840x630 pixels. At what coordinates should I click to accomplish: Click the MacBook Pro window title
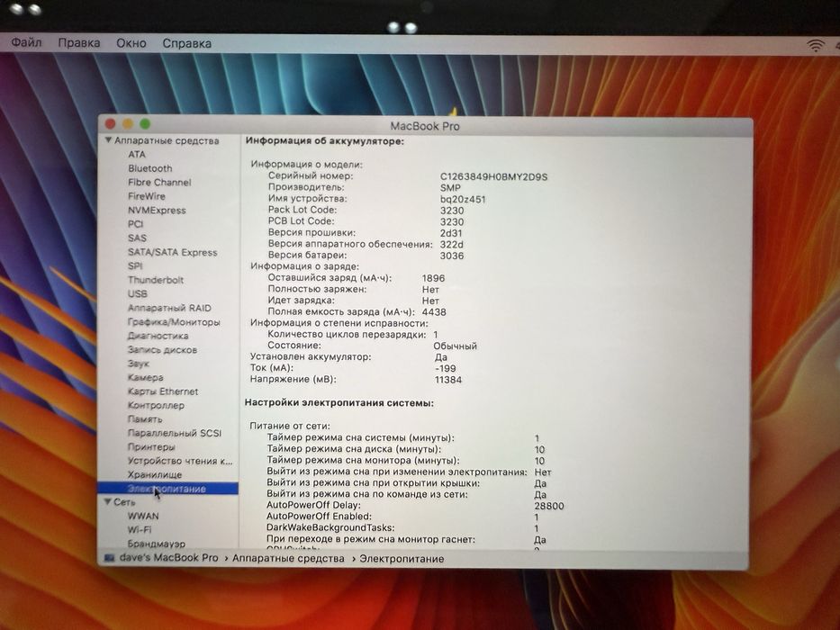(x=425, y=126)
